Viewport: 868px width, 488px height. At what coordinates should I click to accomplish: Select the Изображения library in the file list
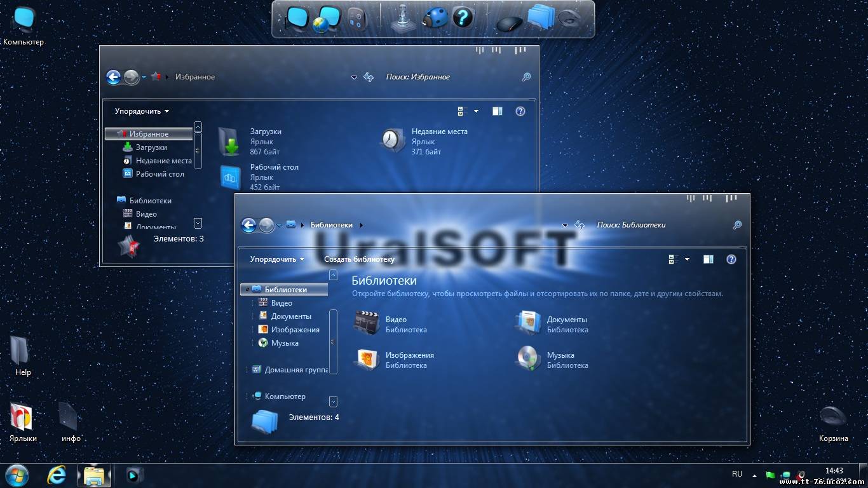[394, 360]
